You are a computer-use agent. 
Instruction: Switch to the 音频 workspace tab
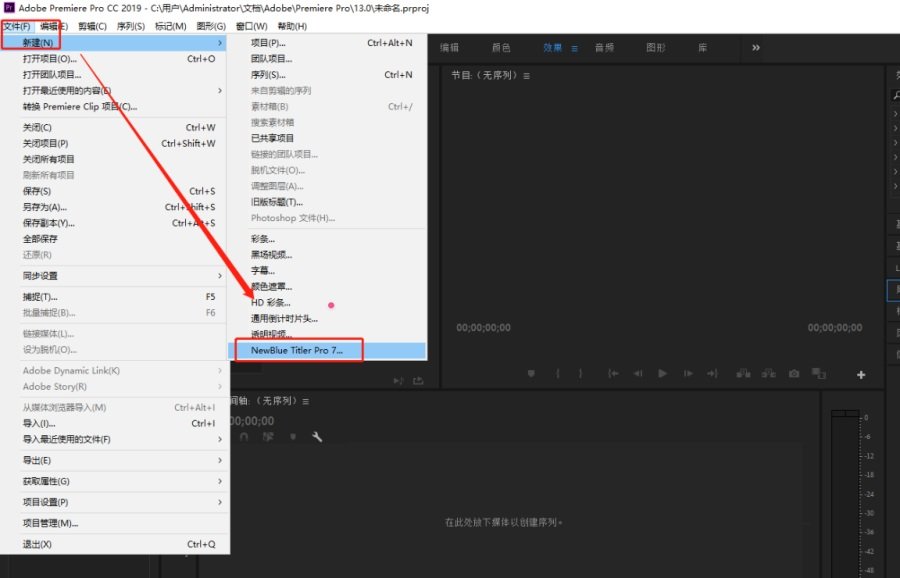(604, 48)
